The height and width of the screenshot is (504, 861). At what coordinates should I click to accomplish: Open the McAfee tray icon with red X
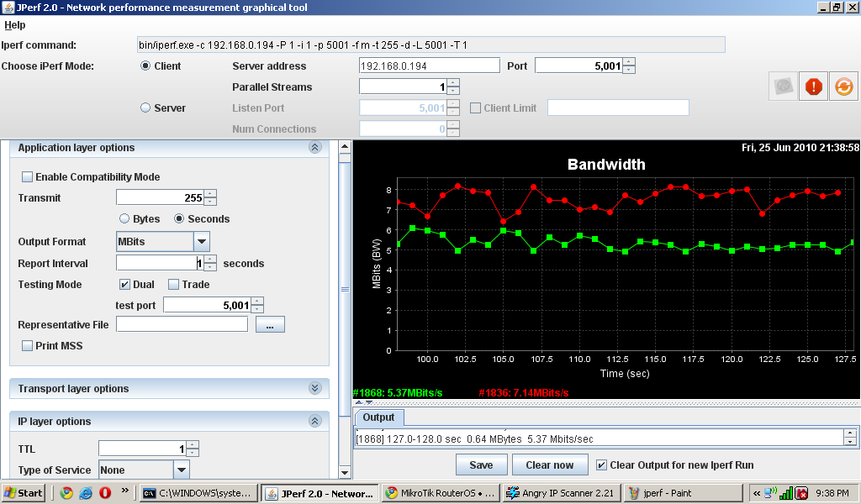click(801, 492)
